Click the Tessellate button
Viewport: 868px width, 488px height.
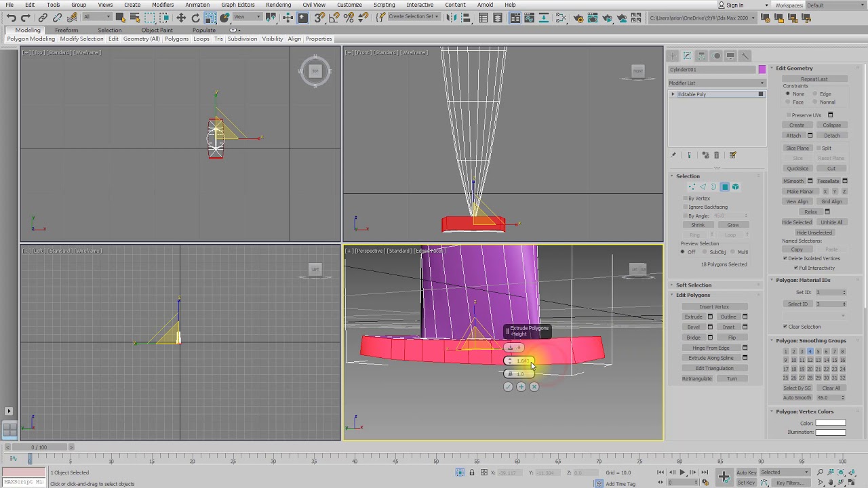(x=828, y=181)
